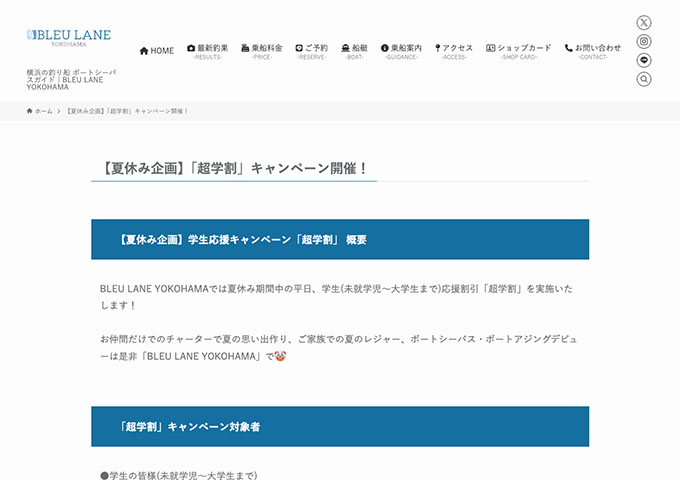Click site tagline 横浜の釣り船 ボートシーバスガイド

click(71, 80)
